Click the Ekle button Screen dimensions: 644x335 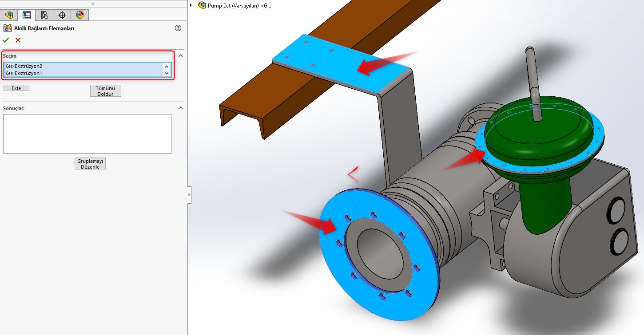[16, 88]
